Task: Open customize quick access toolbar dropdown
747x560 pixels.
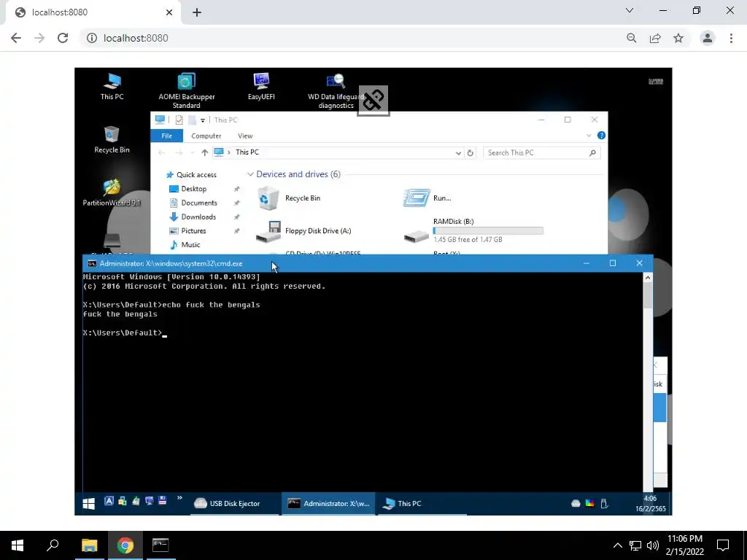Action: pyautogui.click(x=203, y=120)
